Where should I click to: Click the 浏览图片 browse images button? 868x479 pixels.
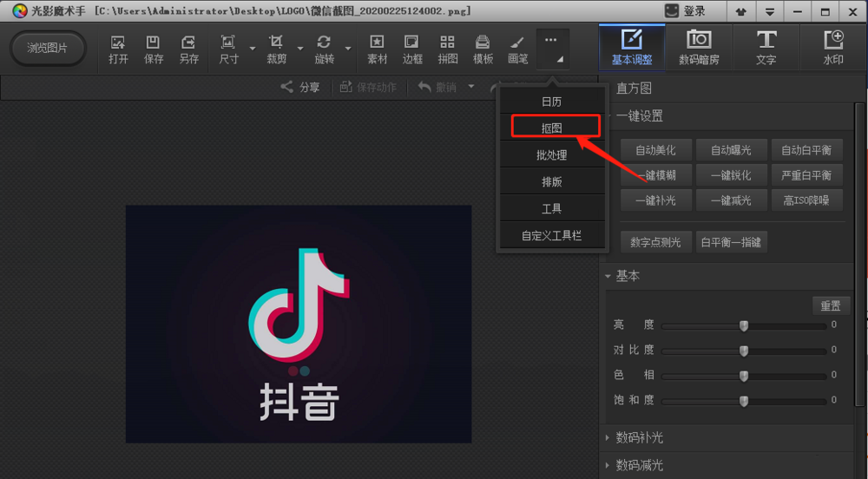[48, 48]
